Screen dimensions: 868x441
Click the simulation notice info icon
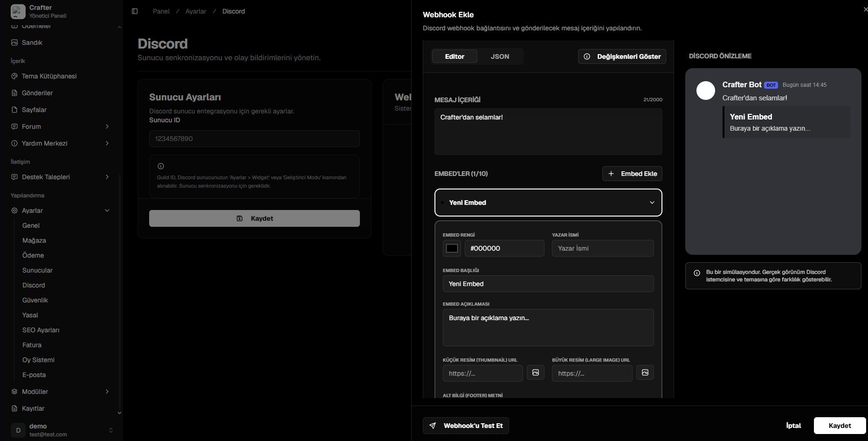(697, 273)
